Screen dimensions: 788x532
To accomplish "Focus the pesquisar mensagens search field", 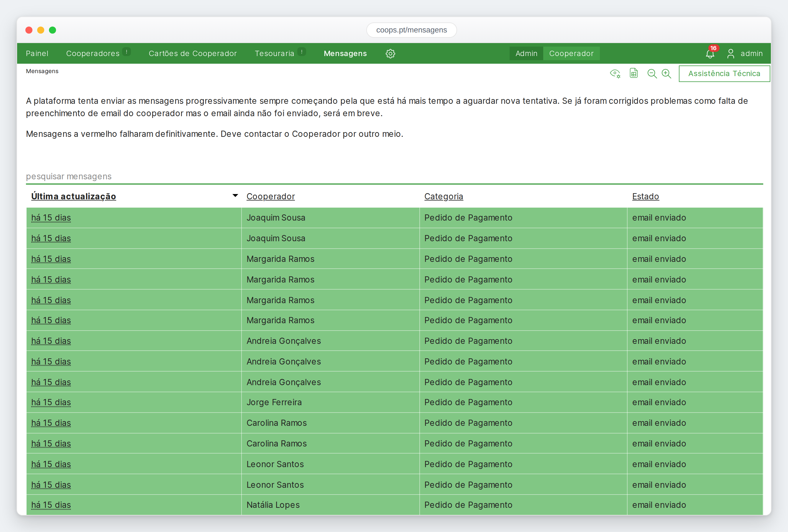I will (x=394, y=176).
